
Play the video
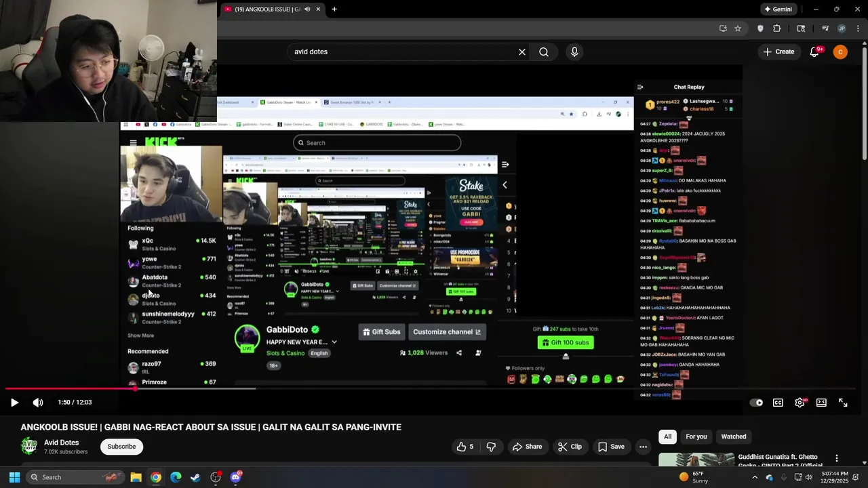coord(14,403)
